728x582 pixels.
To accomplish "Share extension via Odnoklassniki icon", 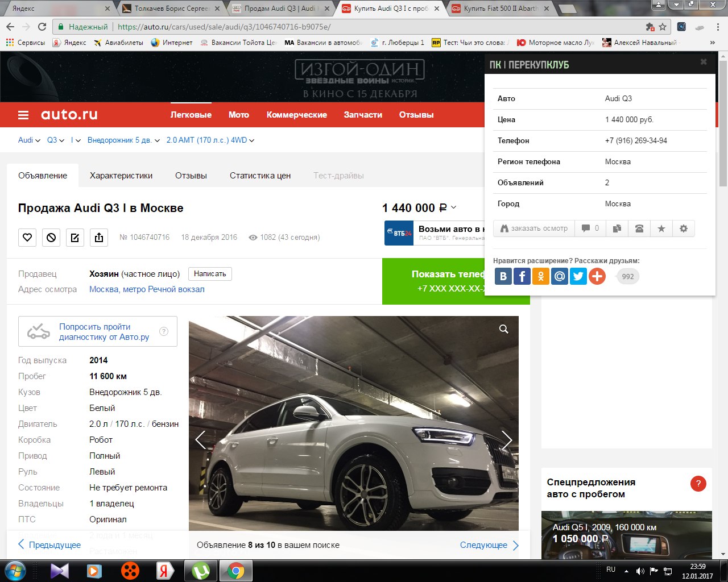I will click(x=541, y=276).
